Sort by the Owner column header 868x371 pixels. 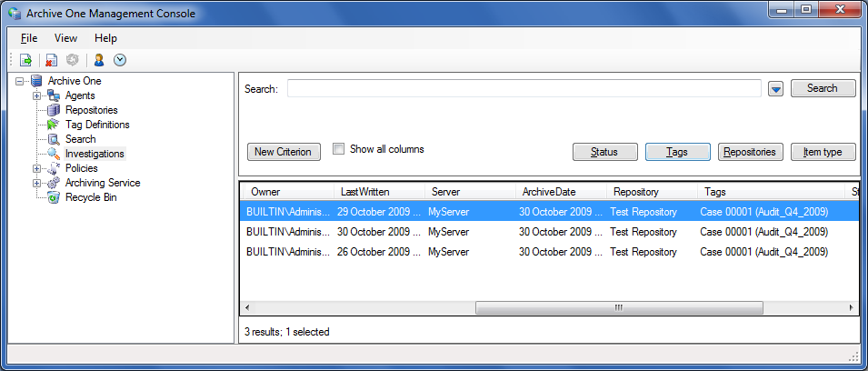(x=288, y=192)
